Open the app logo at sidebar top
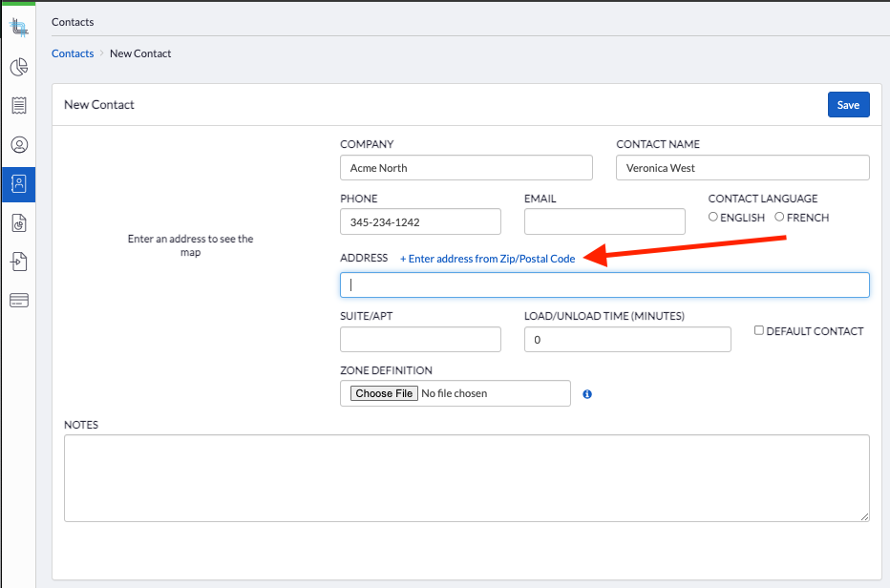 click(19, 27)
